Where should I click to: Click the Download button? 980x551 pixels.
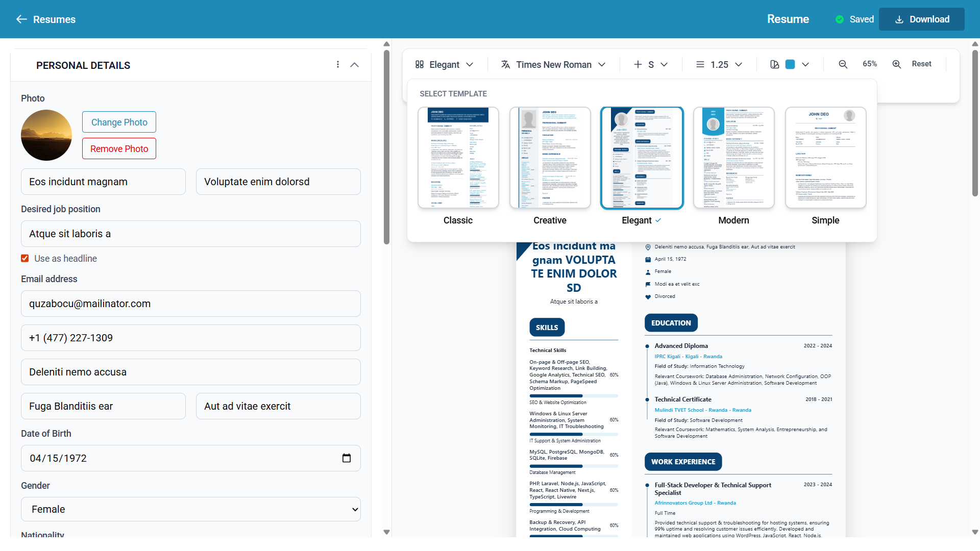(x=922, y=19)
